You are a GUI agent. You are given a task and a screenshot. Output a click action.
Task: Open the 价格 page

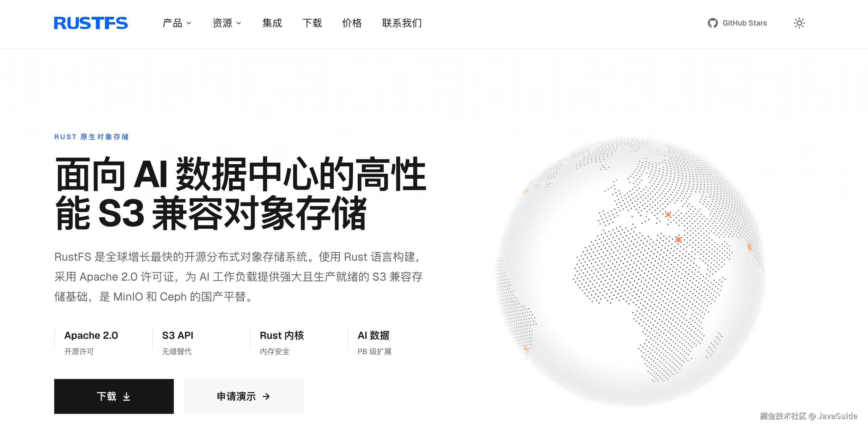tap(352, 23)
